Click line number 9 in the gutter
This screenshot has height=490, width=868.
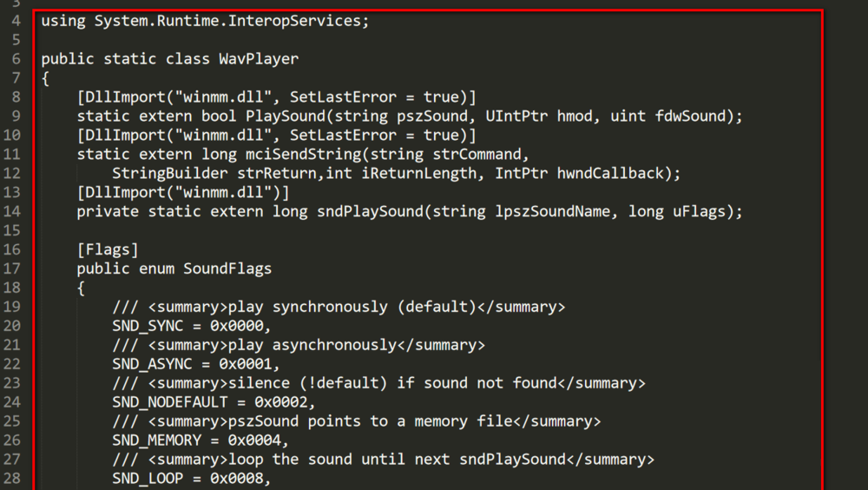(x=16, y=116)
